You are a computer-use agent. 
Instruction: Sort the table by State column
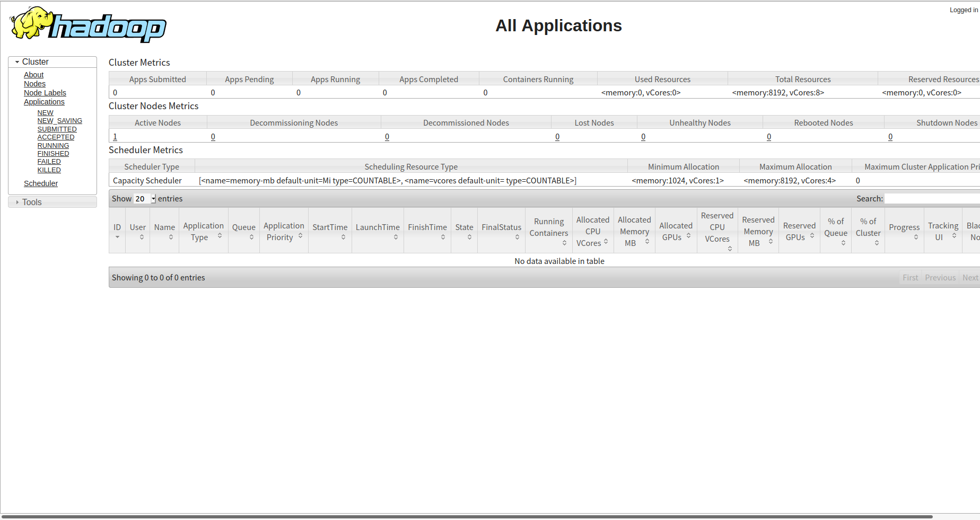(465, 230)
